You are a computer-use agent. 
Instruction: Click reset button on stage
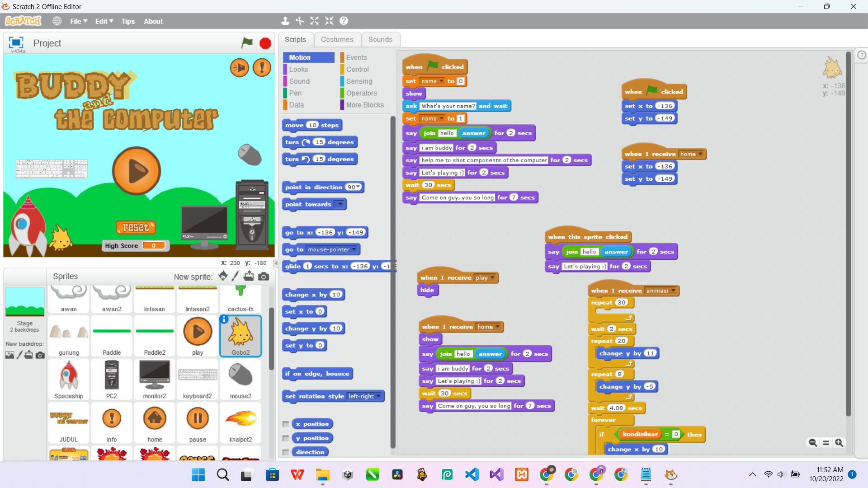[136, 227]
